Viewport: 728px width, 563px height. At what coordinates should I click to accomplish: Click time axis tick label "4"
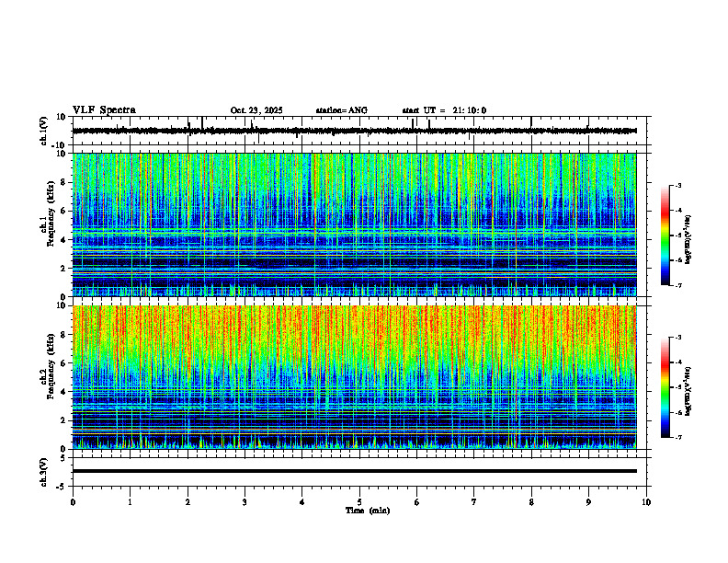click(x=302, y=502)
